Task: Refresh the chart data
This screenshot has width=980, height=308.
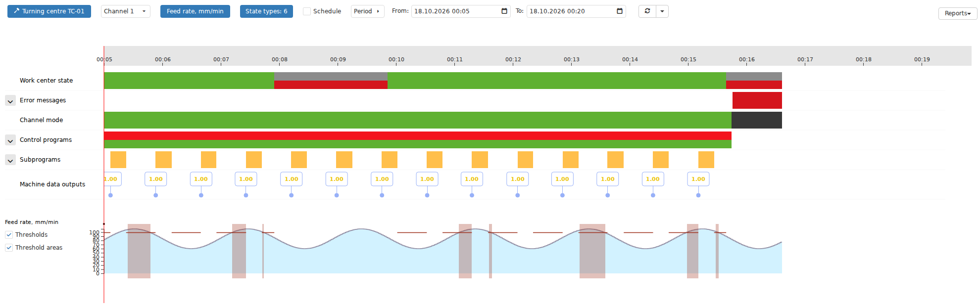Action: pos(647,11)
